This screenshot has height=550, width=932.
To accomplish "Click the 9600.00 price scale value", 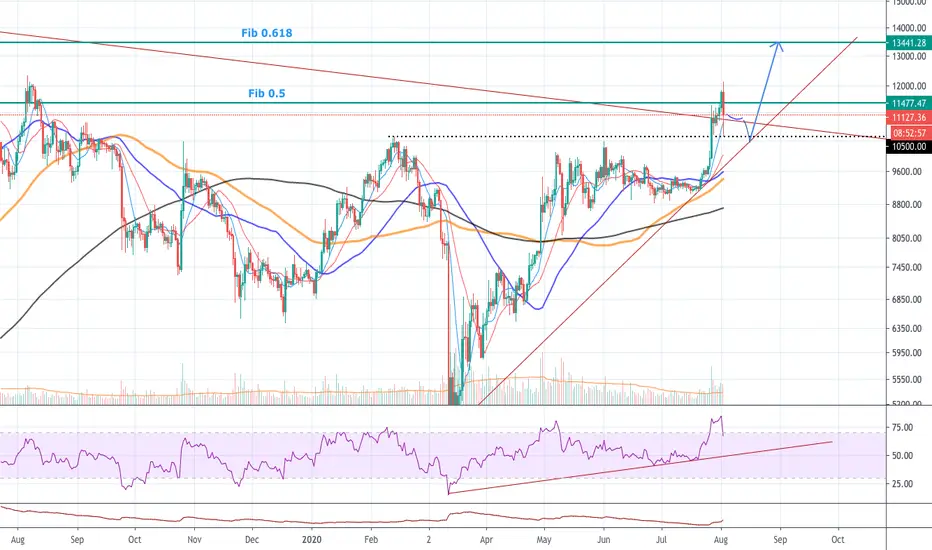I will 907,172.
